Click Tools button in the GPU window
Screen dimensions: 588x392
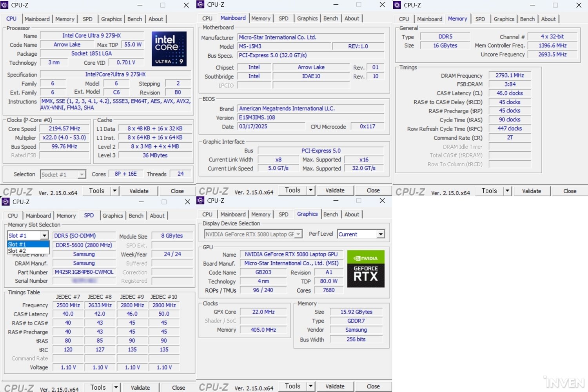(x=293, y=386)
